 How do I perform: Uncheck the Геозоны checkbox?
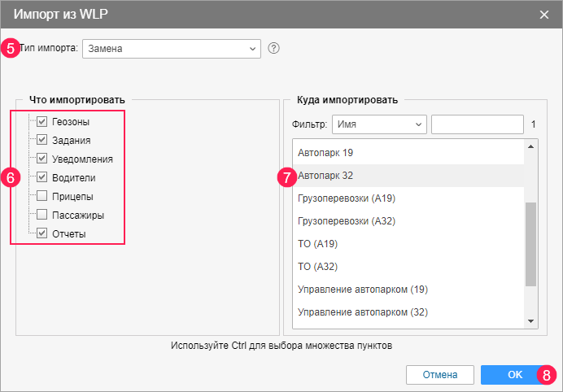coord(42,121)
